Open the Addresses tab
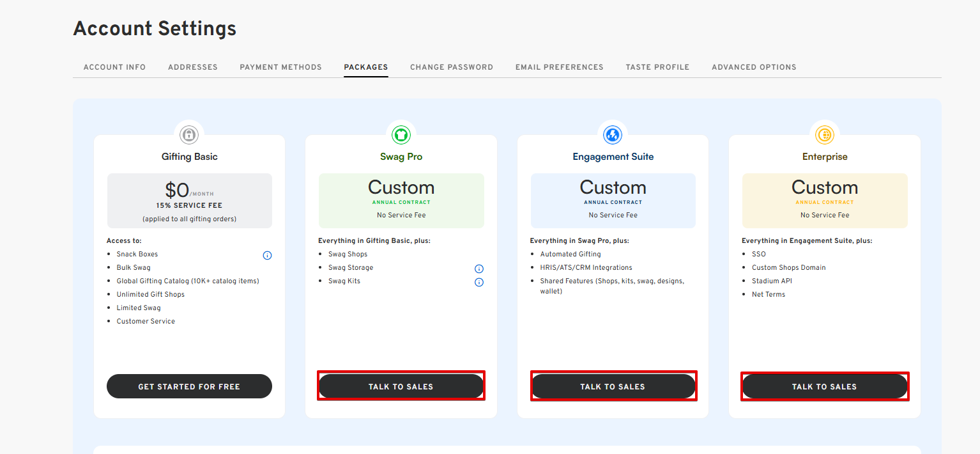The width and height of the screenshot is (980, 454). tap(193, 67)
